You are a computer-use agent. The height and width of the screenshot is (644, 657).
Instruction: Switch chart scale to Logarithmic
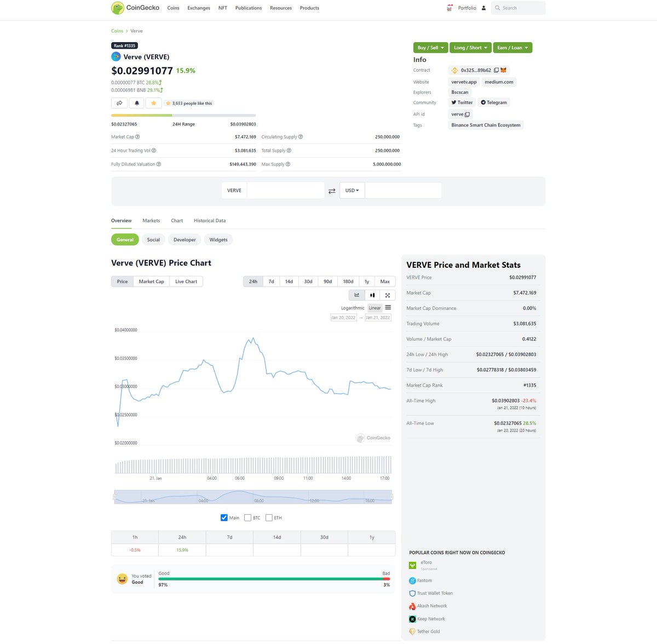(x=353, y=308)
